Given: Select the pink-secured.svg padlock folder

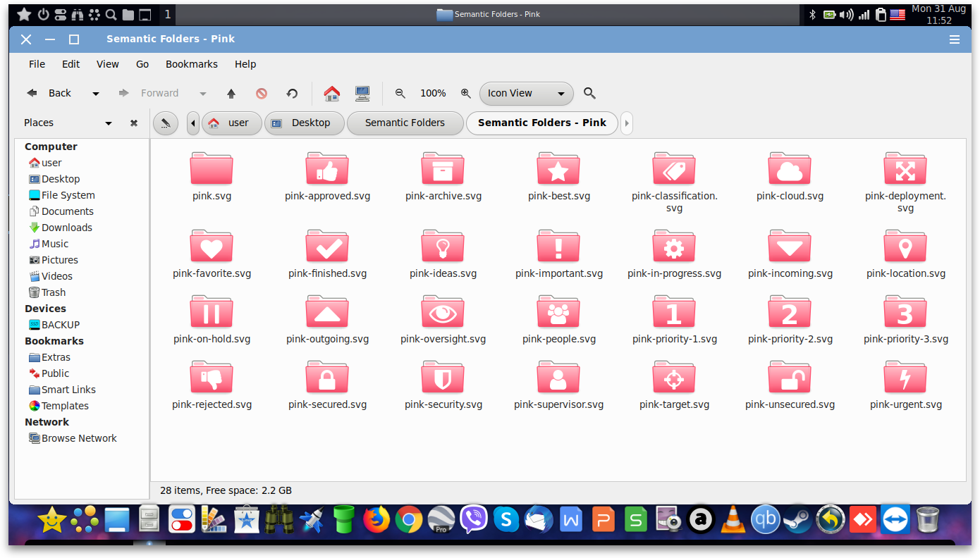Looking at the screenshot, I should click(327, 378).
